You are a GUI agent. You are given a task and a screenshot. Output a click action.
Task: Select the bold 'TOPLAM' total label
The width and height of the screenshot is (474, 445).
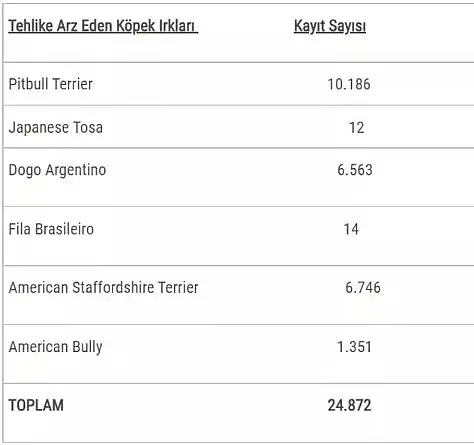click(36, 406)
